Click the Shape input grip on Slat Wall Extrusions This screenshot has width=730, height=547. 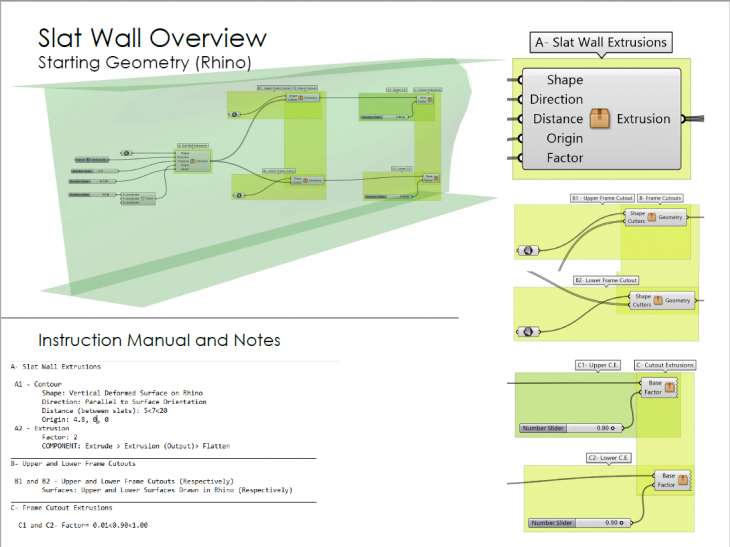point(516,80)
